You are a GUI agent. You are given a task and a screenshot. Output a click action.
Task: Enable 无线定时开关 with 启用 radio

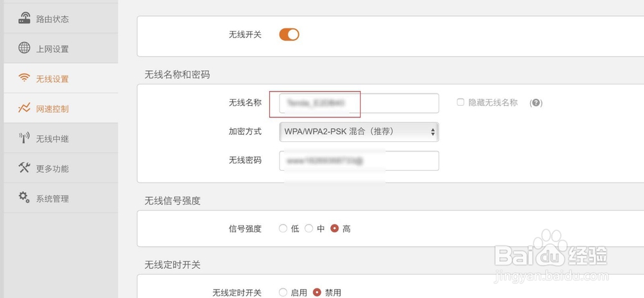283,293
